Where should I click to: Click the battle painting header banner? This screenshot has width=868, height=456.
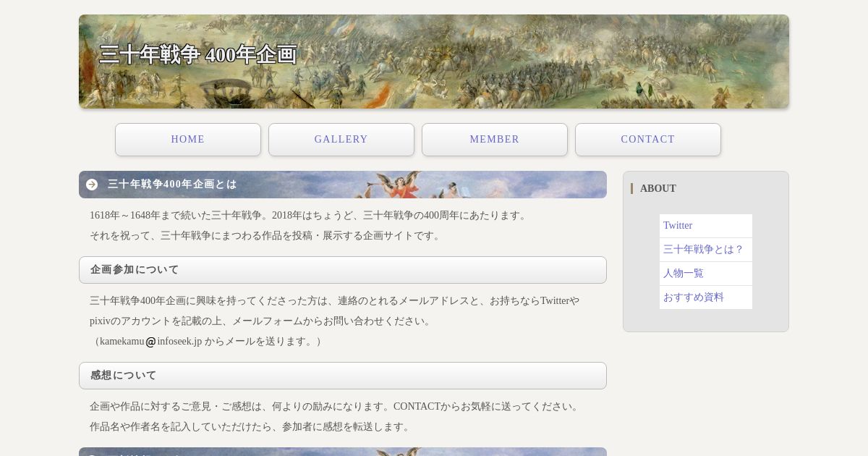pos(434,62)
